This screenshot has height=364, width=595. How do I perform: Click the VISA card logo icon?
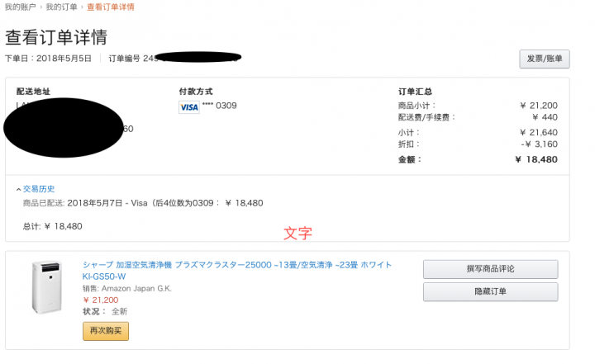pyautogui.click(x=189, y=107)
